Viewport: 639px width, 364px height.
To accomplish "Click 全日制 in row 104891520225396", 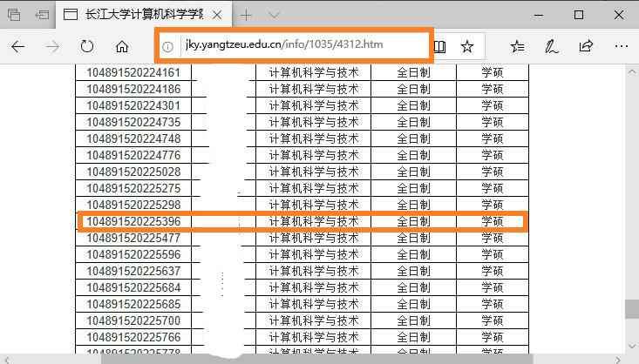I will click(x=413, y=221).
